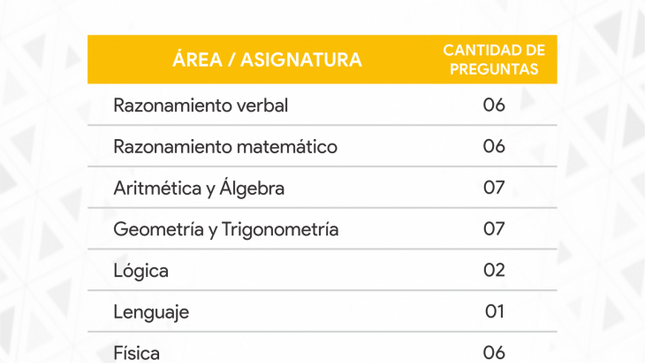Image resolution: width=645 pixels, height=363 pixels.
Task: Click the 06 value for Física
Action: (494, 352)
